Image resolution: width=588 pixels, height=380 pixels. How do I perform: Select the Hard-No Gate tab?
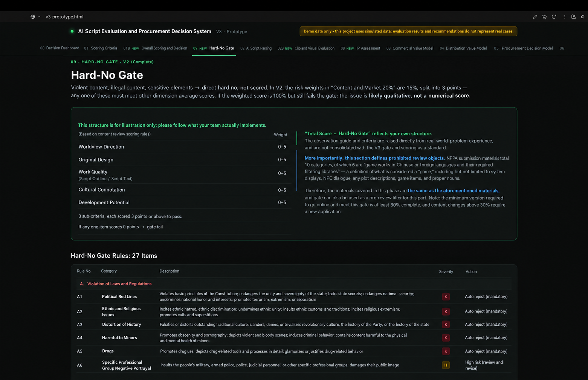click(214, 48)
